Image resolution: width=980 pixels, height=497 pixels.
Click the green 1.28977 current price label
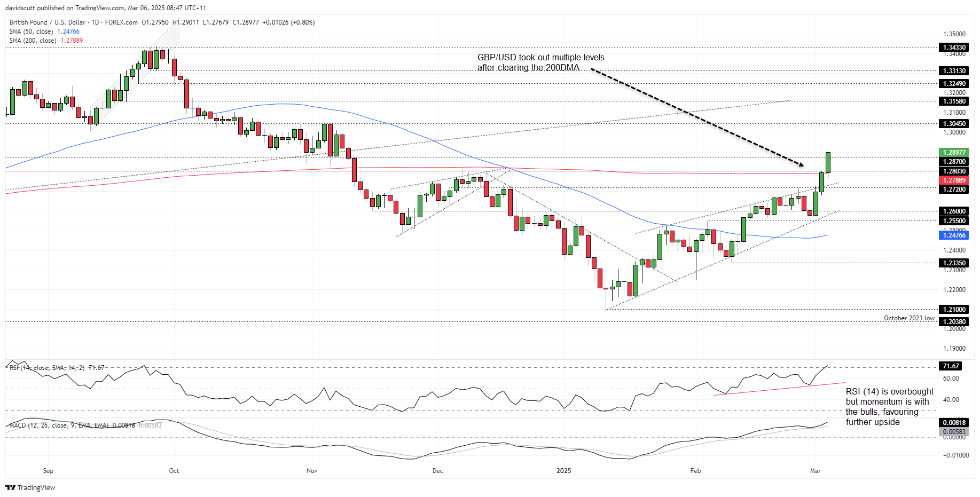(954, 153)
